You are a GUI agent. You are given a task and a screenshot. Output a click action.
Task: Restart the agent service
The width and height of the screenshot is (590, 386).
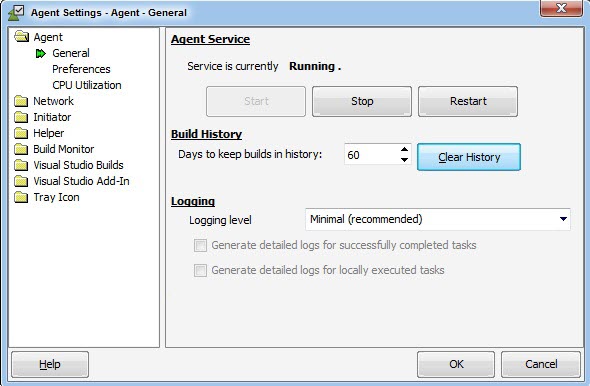468,101
